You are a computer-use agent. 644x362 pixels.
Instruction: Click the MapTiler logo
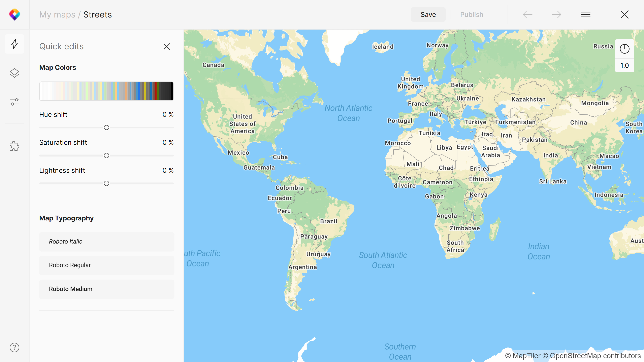pos(14,14)
